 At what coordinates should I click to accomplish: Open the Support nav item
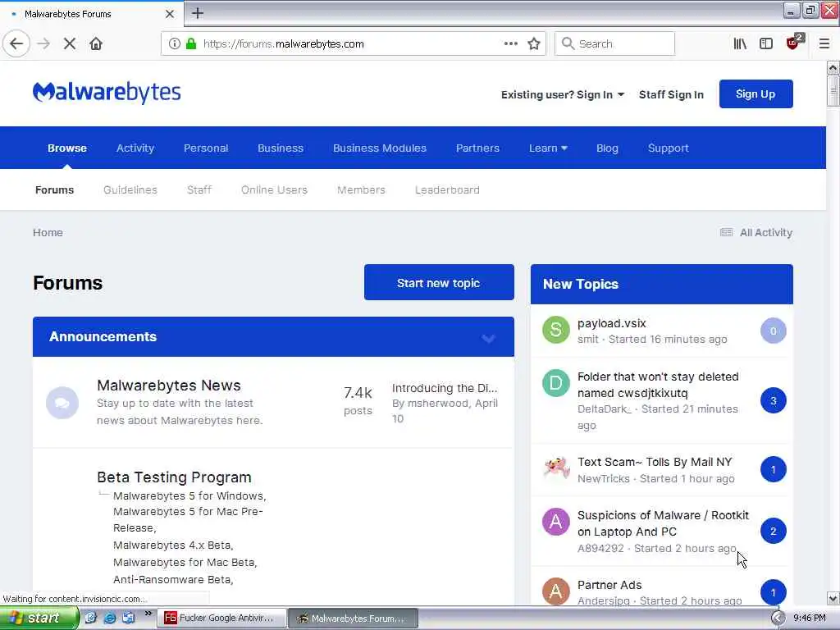point(668,148)
